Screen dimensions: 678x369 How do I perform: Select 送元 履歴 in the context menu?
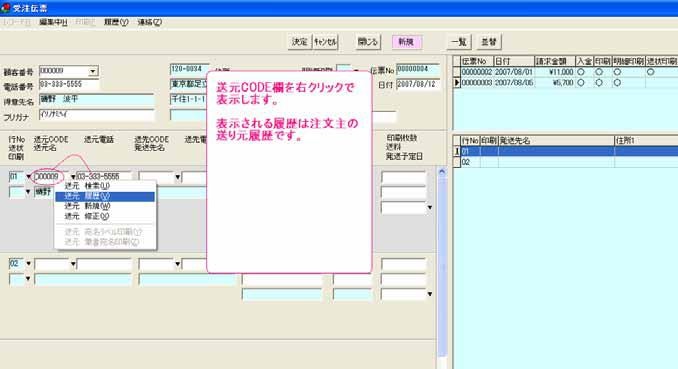tap(105, 196)
